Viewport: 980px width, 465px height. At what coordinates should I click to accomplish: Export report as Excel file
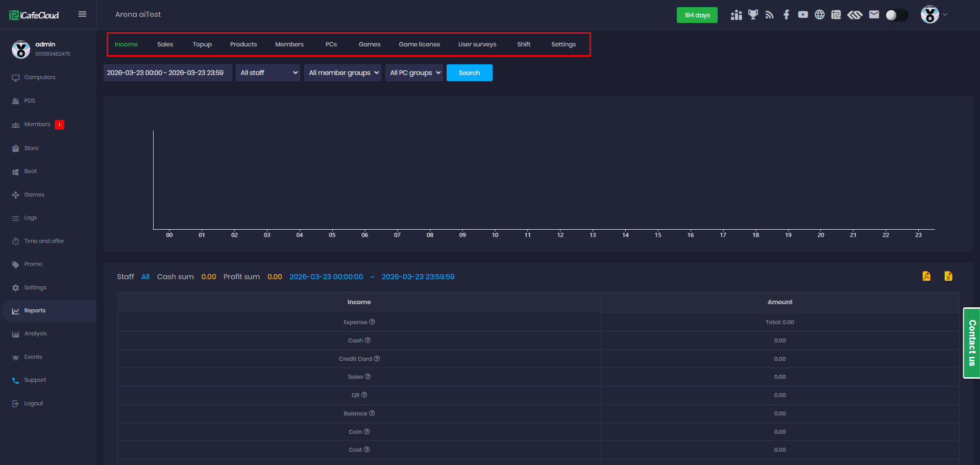tap(948, 276)
